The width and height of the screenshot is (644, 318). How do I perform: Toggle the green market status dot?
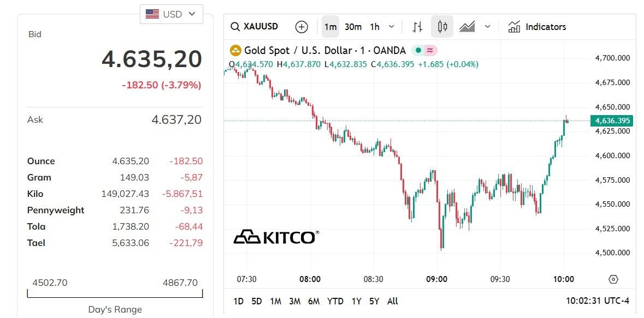click(418, 50)
